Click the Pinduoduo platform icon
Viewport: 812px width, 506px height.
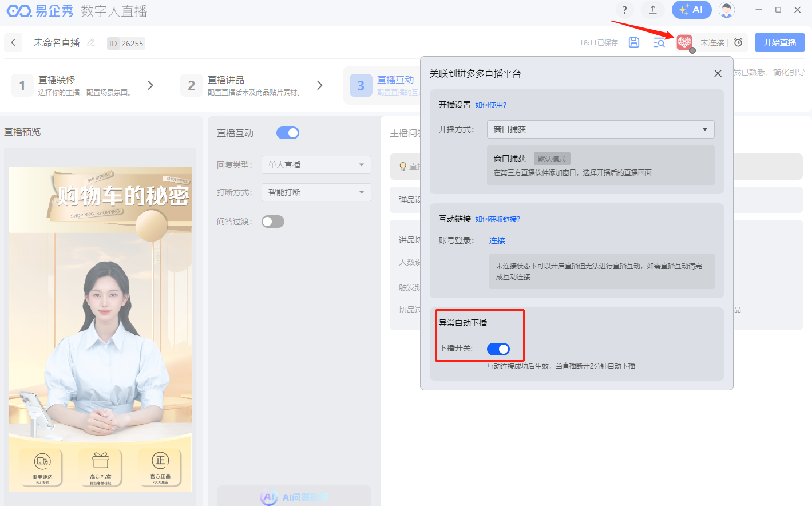pyautogui.click(x=684, y=42)
